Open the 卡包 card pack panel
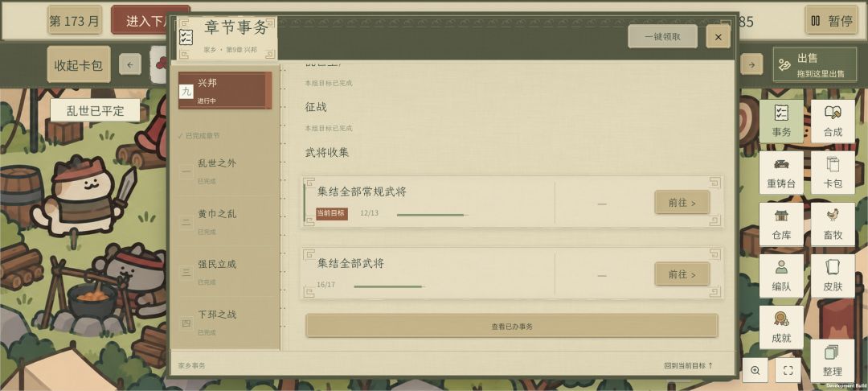This screenshot has width=868, height=391. coord(833,172)
